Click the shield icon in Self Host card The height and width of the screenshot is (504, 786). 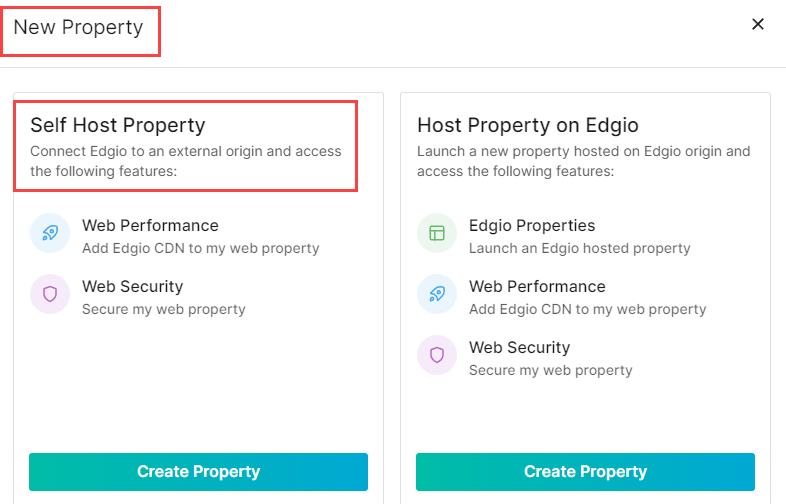point(50,294)
